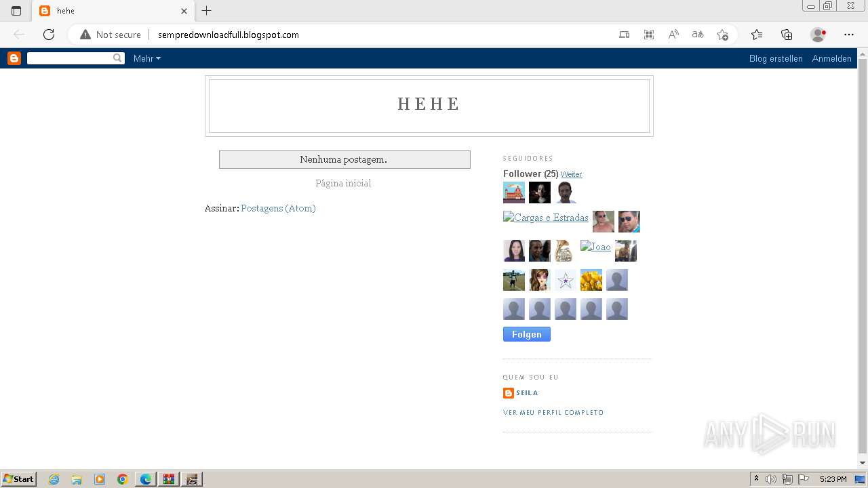Select the hehe tab
The image size is (868, 488).
pos(113,11)
